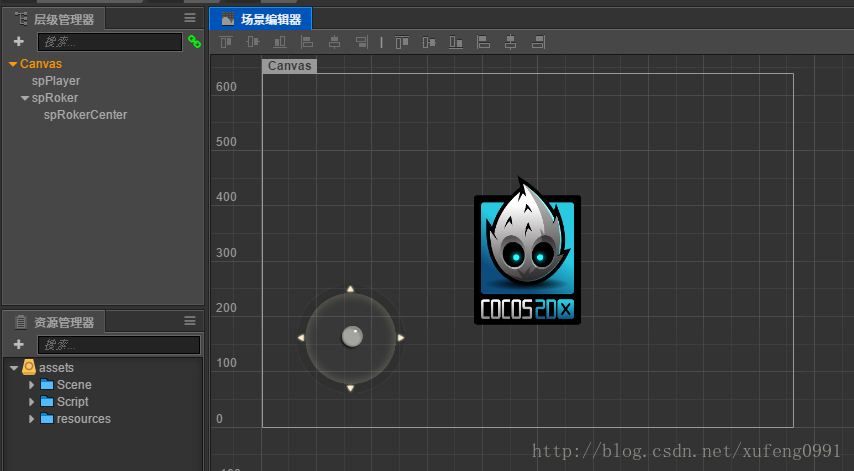Collapse the assets root folder

coord(14,368)
